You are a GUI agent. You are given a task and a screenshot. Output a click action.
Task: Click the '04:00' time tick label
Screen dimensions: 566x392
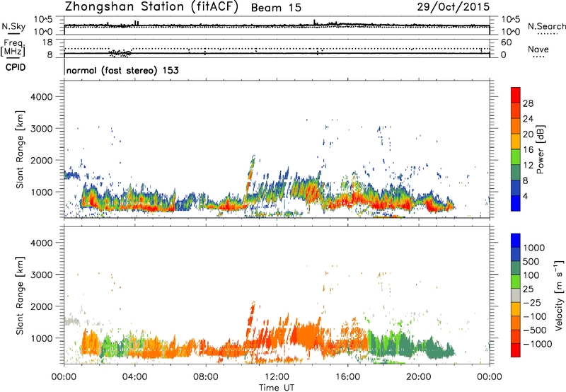pos(135,377)
